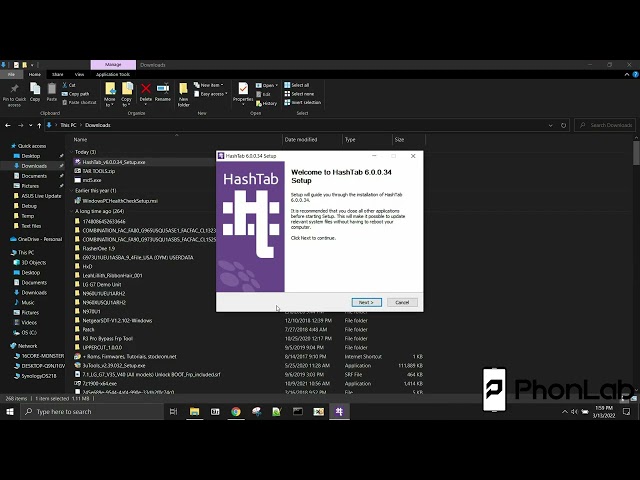Choose Copy path in ribbon
The image size is (640, 480).
(x=76, y=94)
